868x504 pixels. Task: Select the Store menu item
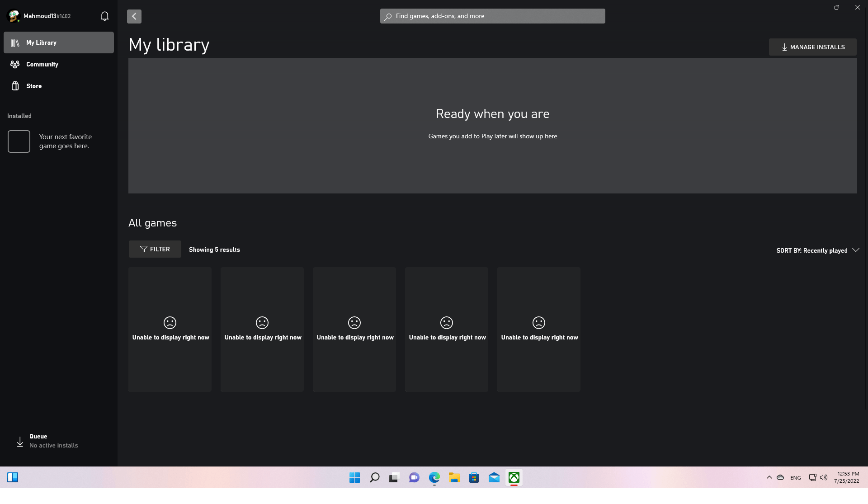pos(33,86)
